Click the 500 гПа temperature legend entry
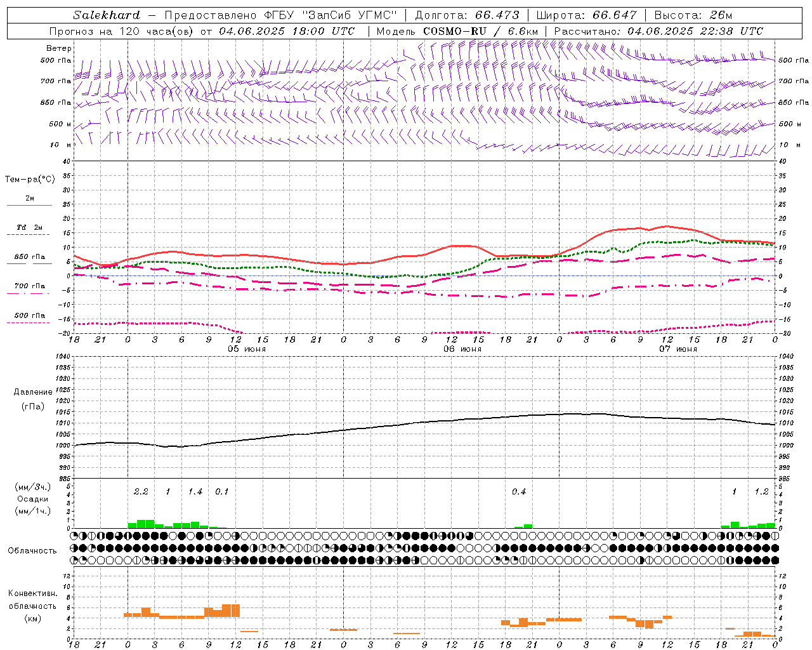The image size is (812, 650). [x=29, y=315]
